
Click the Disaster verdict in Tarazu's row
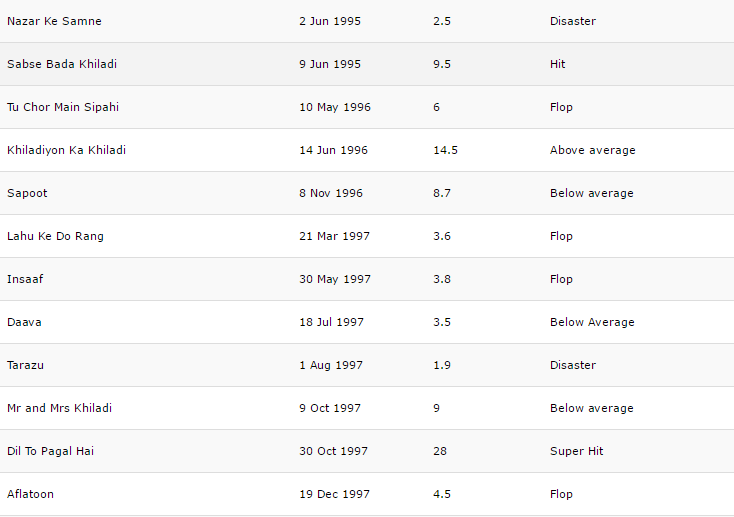[572, 365]
